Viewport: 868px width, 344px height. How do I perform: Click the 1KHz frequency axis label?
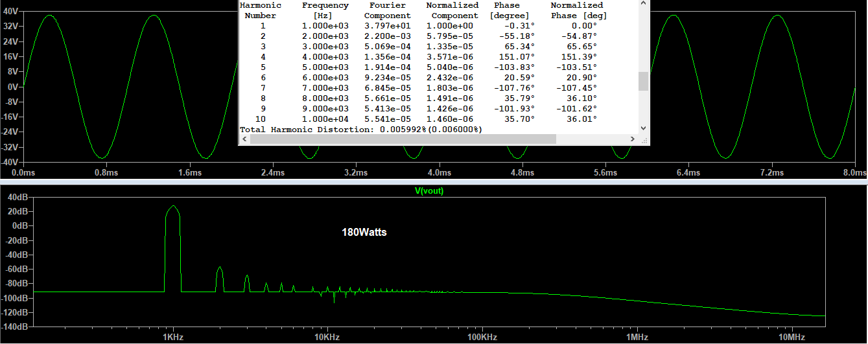(172, 338)
